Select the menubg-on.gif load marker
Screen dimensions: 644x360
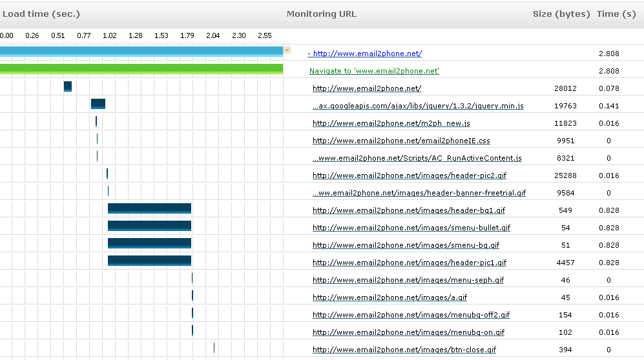pyautogui.click(x=192, y=330)
